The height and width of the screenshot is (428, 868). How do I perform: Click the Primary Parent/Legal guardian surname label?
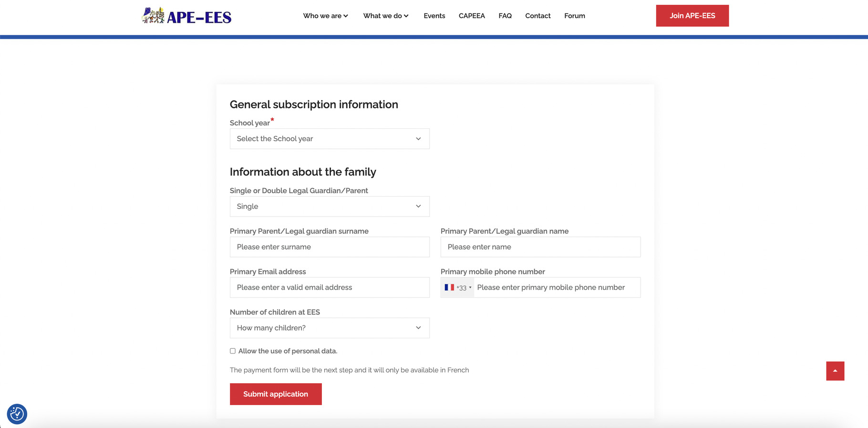point(299,231)
